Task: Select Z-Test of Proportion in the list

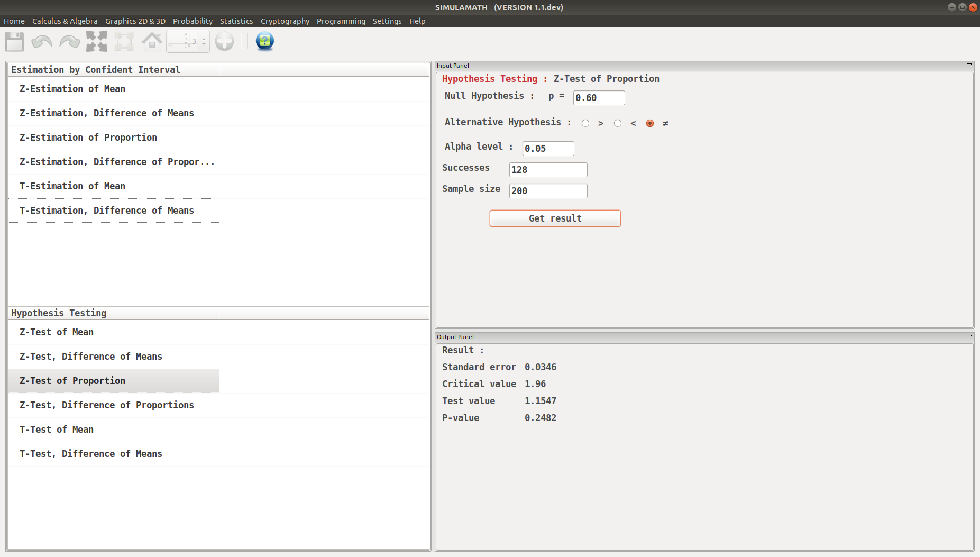Action: (x=113, y=381)
